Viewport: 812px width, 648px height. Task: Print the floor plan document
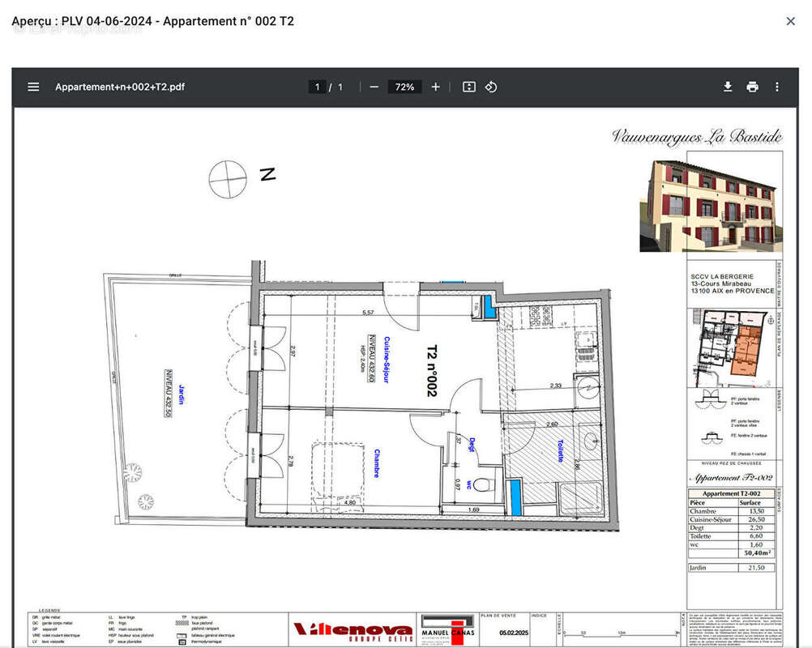(x=752, y=87)
